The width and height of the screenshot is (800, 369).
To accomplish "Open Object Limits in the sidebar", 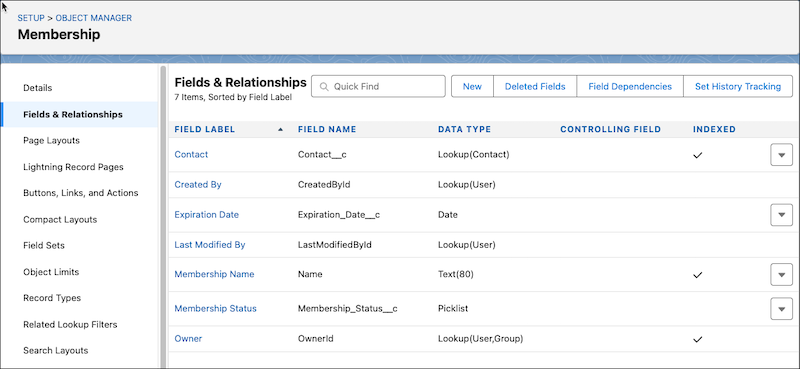I will point(51,272).
